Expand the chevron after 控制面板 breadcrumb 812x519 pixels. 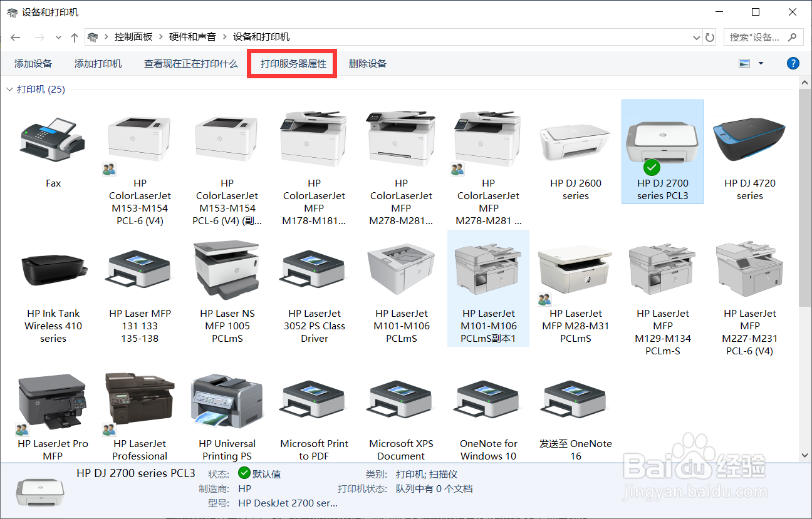[x=160, y=37]
